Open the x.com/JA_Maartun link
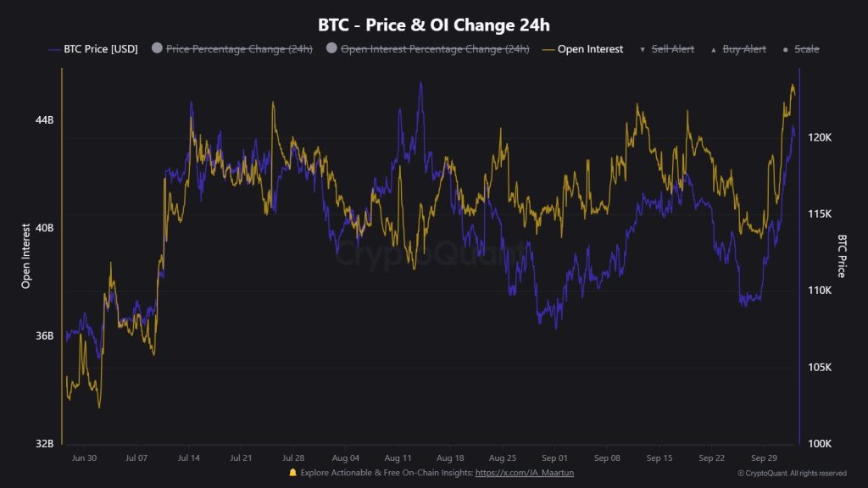Screen dimensions: 868x488 [x=524, y=472]
